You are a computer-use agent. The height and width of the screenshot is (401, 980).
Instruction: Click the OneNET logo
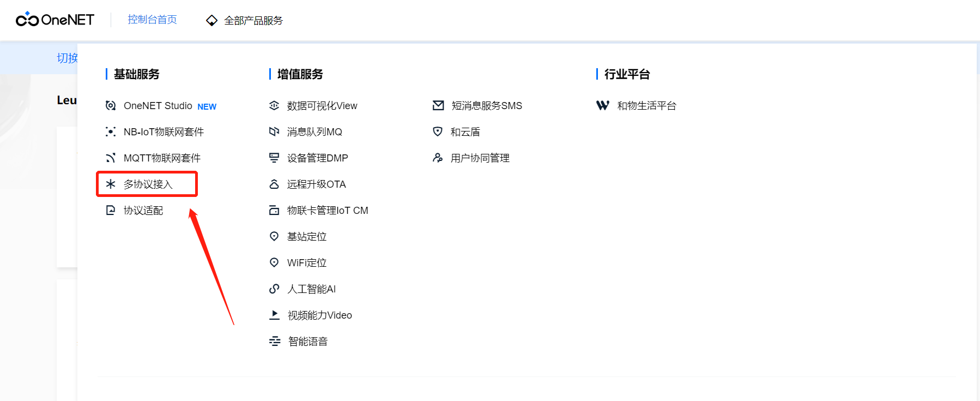tap(55, 20)
